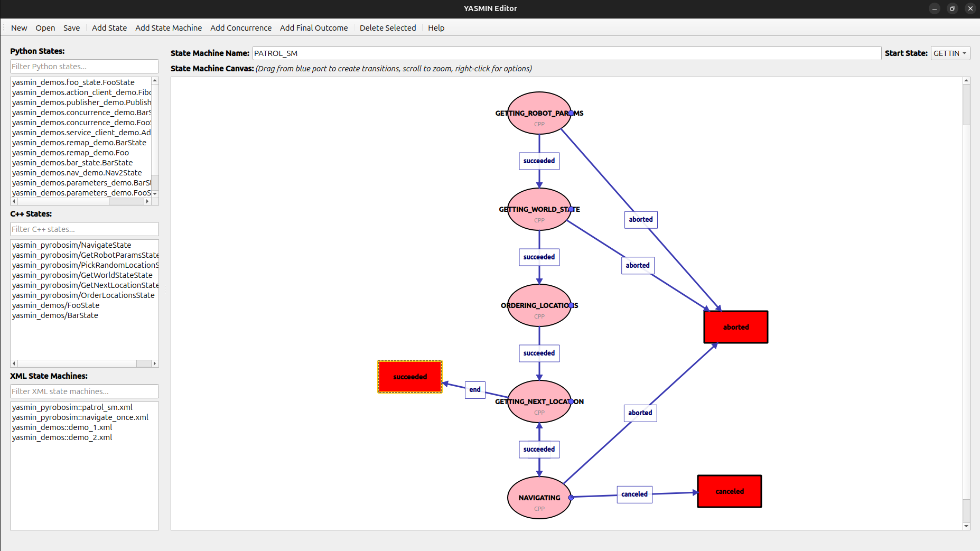Click Delete Selected in the menu bar
980x551 pixels.
pyautogui.click(x=387, y=27)
